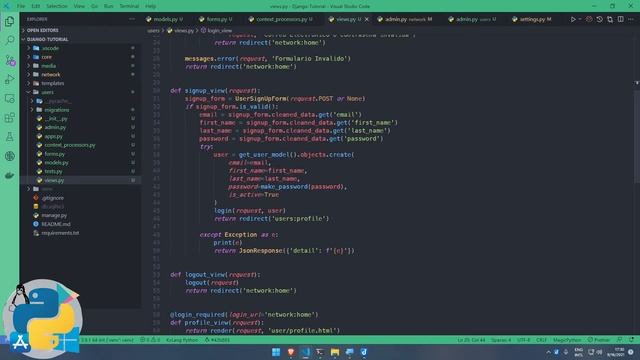Image resolution: width=640 pixels, height=360 pixels.
Task: Click the VS Code logo in title bar
Action: 6,6
